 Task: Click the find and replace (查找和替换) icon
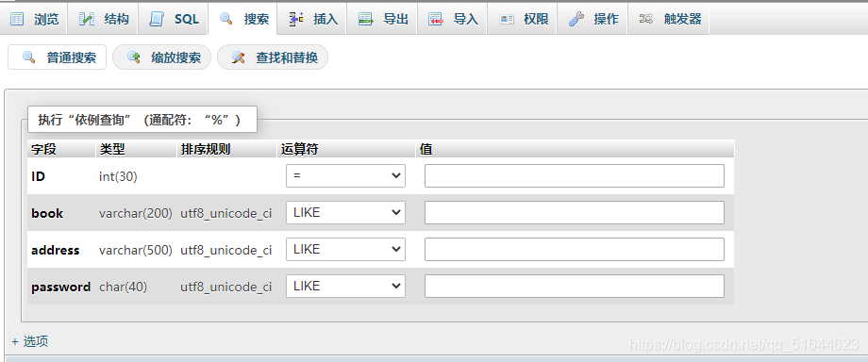tap(239, 57)
